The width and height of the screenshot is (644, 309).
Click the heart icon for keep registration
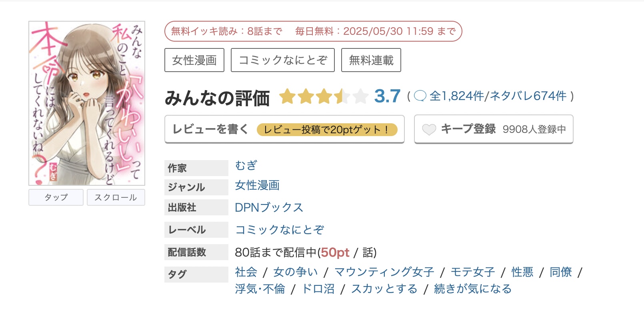[x=429, y=129]
